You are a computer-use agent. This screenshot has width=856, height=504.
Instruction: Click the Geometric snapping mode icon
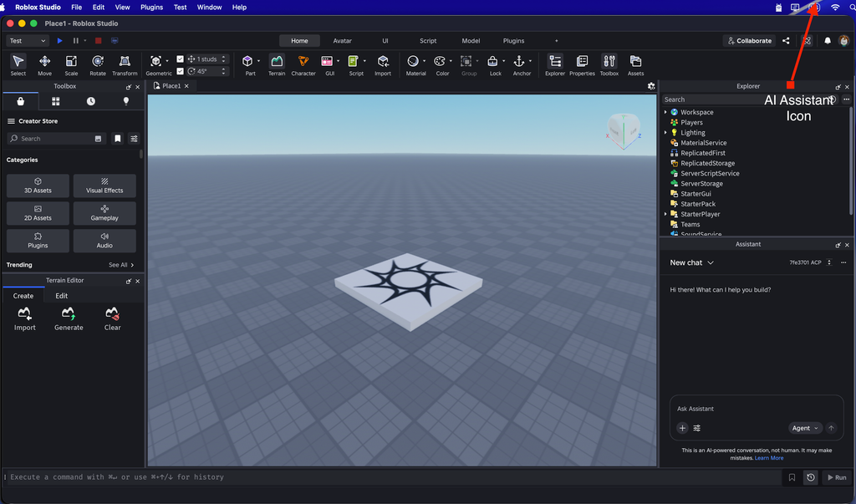pos(155,61)
